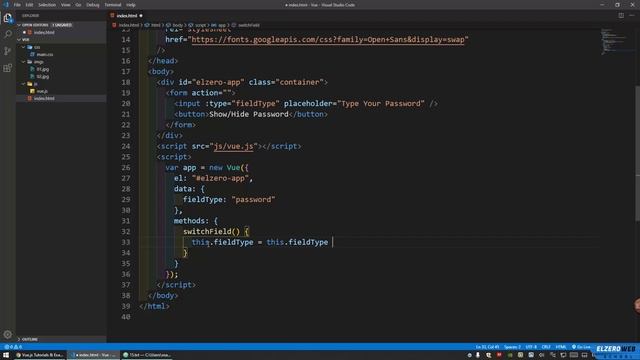Viewport: 640px width, 360px height.
Task: Open the Vue.js Tutorials browser taskbar item
Action: coord(40,355)
